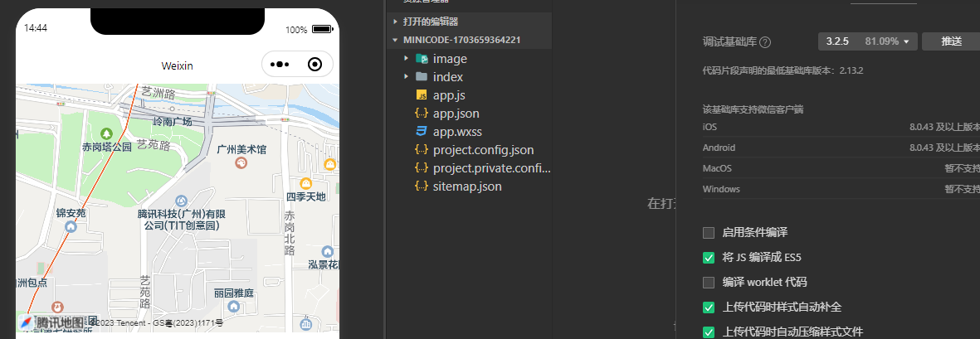Click the 艺苑路 road label near the park
The image size is (980, 339).
click(x=154, y=146)
